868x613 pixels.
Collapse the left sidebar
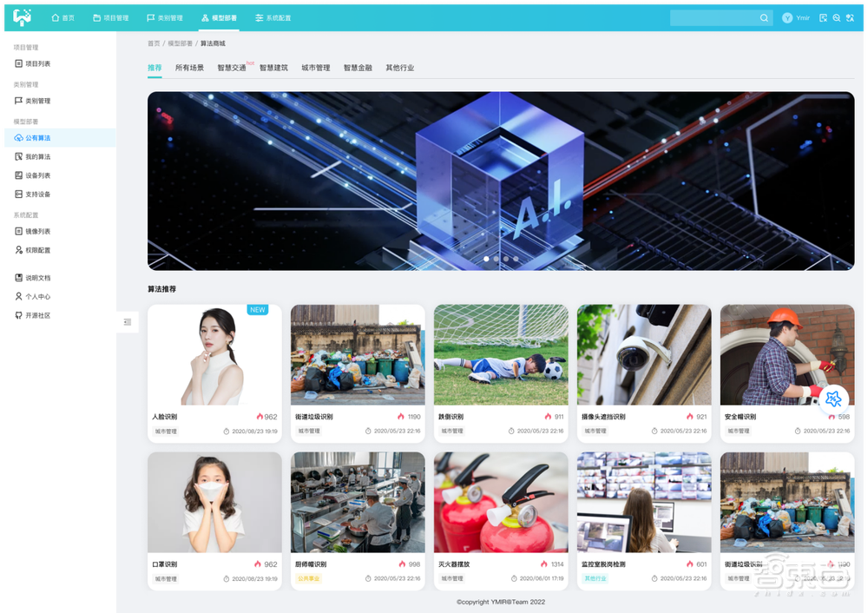tap(128, 321)
